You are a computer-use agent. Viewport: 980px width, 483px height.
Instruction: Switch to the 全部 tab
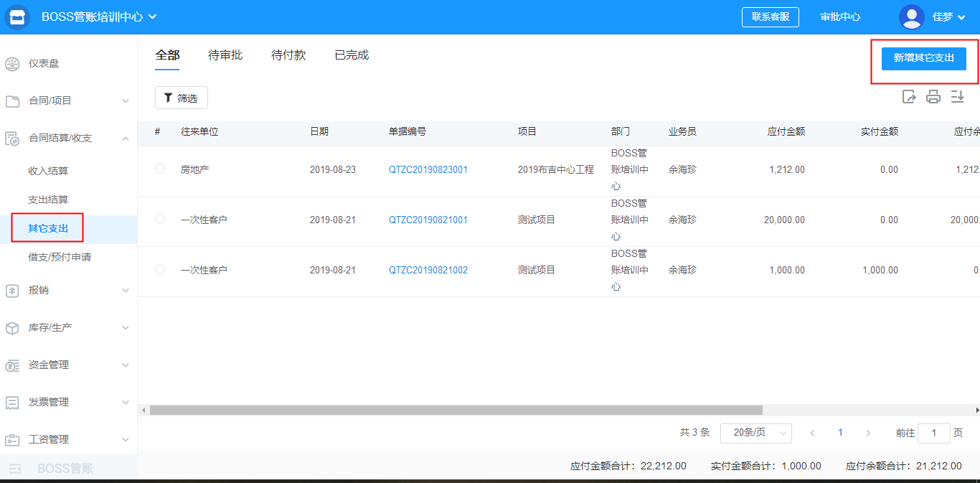pos(167,55)
